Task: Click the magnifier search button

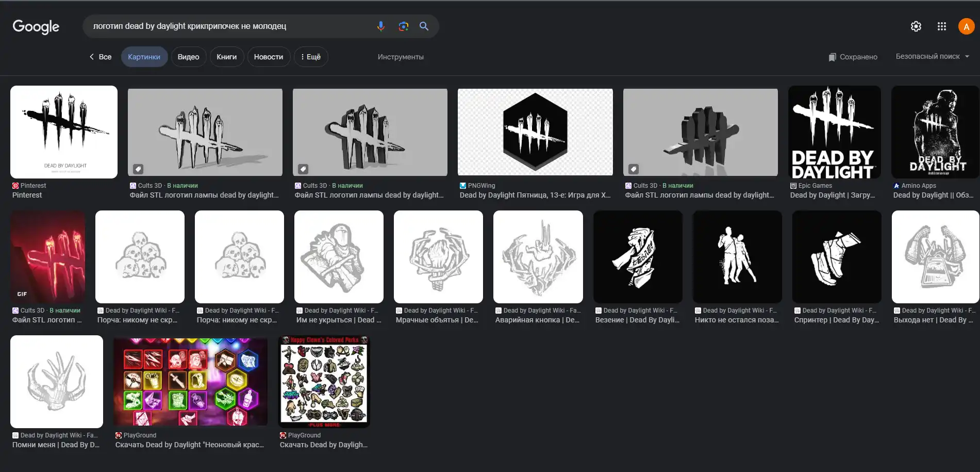Action: point(424,26)
